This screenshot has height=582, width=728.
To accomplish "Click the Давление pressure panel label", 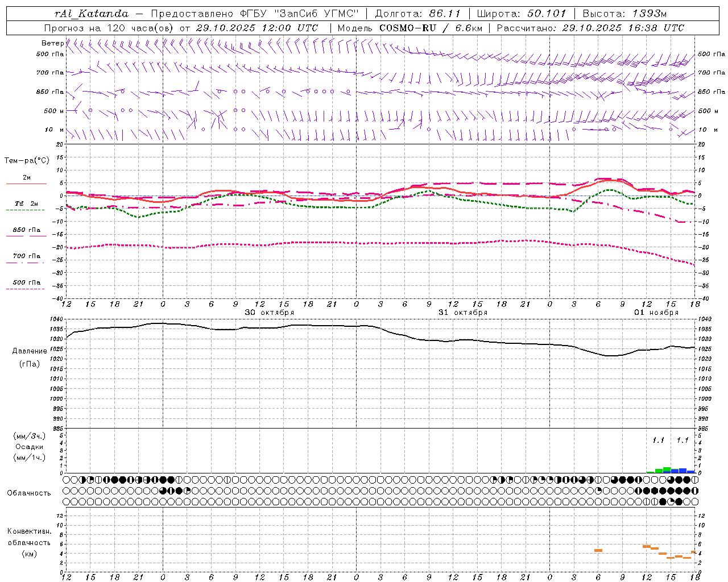I will (x=30, y=351).
